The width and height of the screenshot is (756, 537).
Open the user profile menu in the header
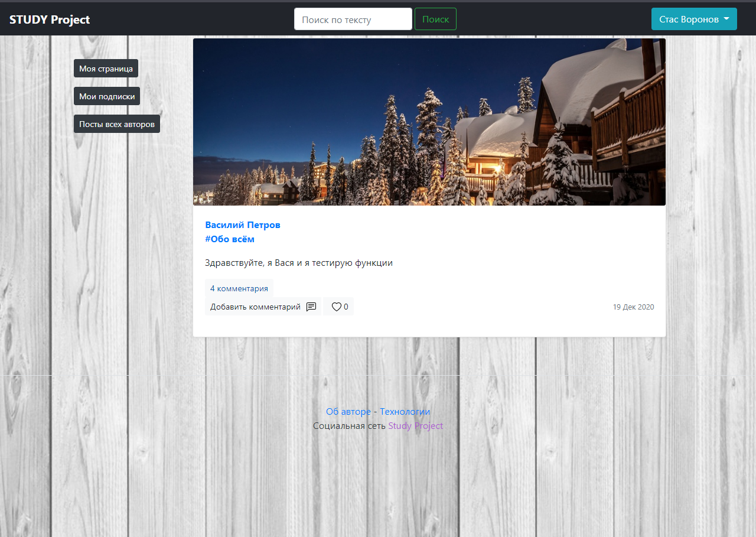(x=694, y=18)
